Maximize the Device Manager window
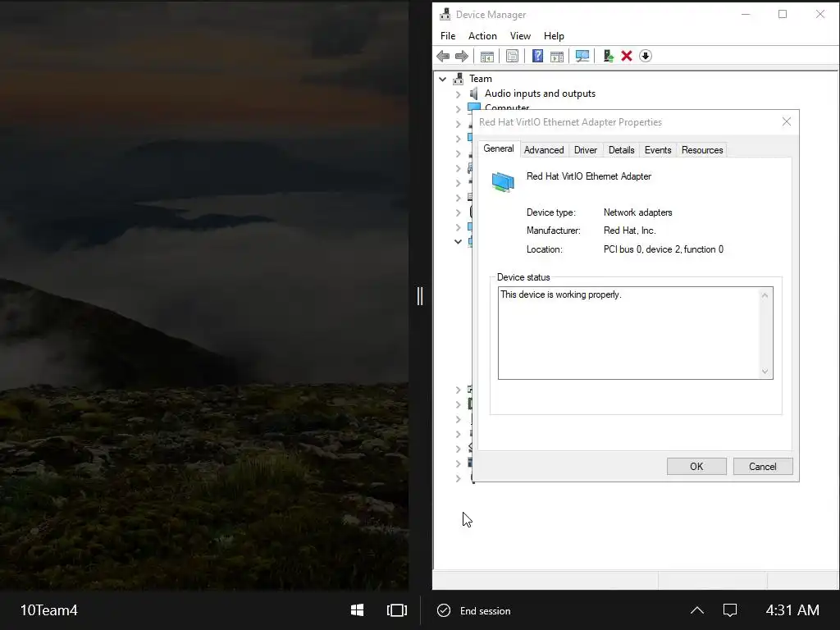Screen dimensions: 840x630 (782, 15)
